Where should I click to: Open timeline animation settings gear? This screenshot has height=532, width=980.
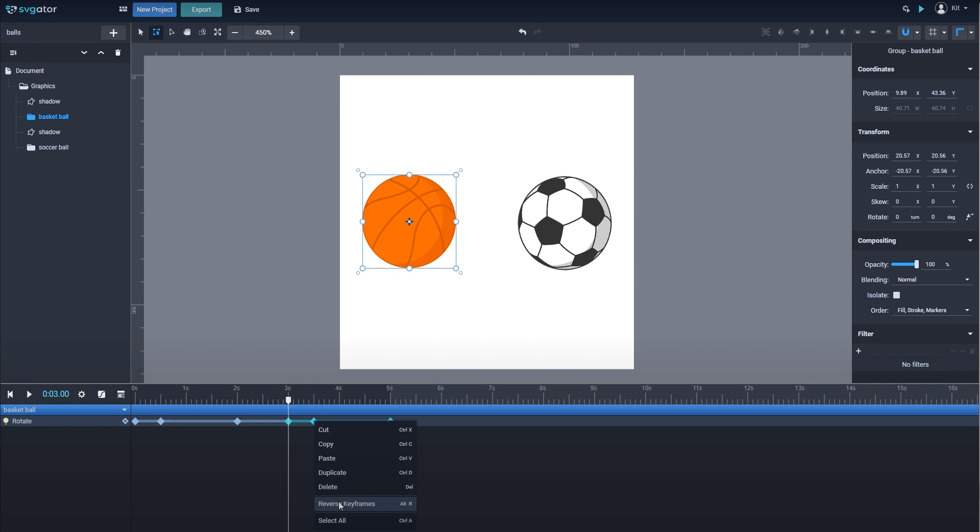(82, 394)
